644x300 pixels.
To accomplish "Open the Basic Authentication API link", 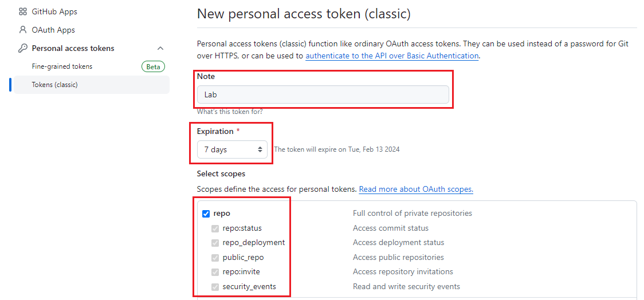I will click(x=392, y=56).
